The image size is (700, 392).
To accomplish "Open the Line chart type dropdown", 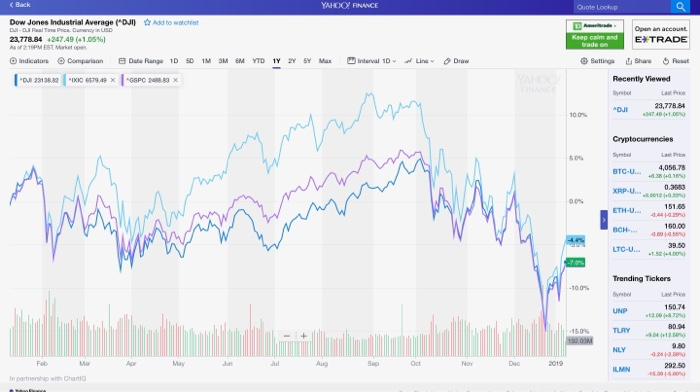I will [419, 61].
